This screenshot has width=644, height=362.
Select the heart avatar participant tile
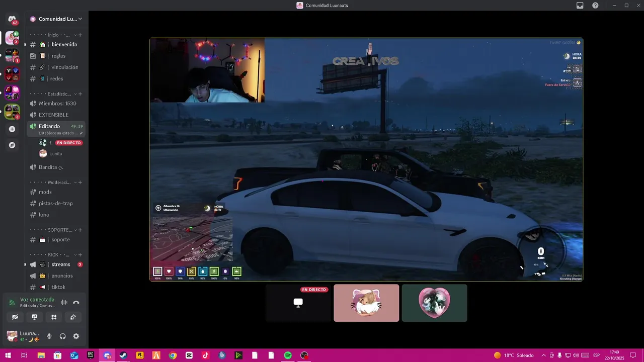[434, 303]
